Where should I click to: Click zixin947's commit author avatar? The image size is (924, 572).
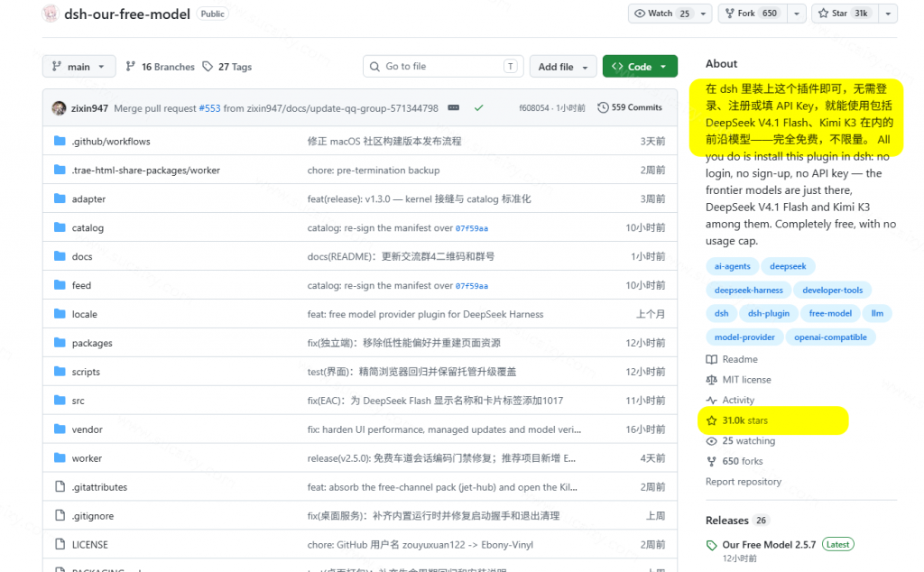click(59, 108)
